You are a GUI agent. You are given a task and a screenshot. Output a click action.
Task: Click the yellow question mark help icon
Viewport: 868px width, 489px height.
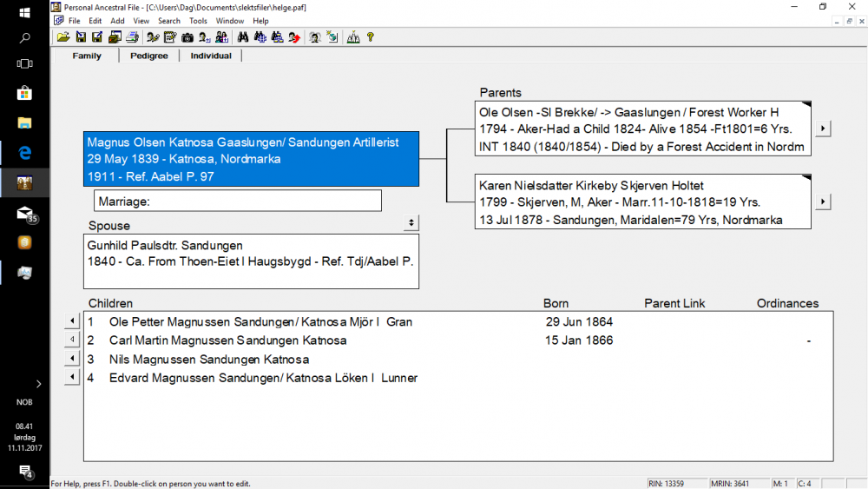click(x=371, y=37)
